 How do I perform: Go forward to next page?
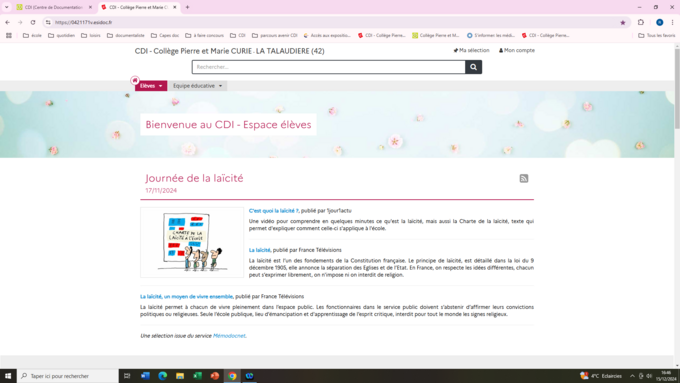click(20, 23)
